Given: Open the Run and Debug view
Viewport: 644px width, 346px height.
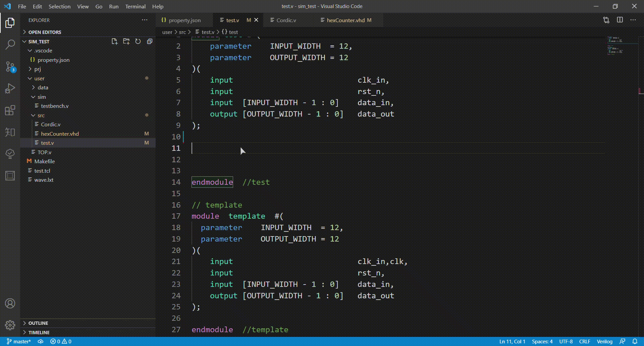Looking at the screenshot, I should 10,88.
